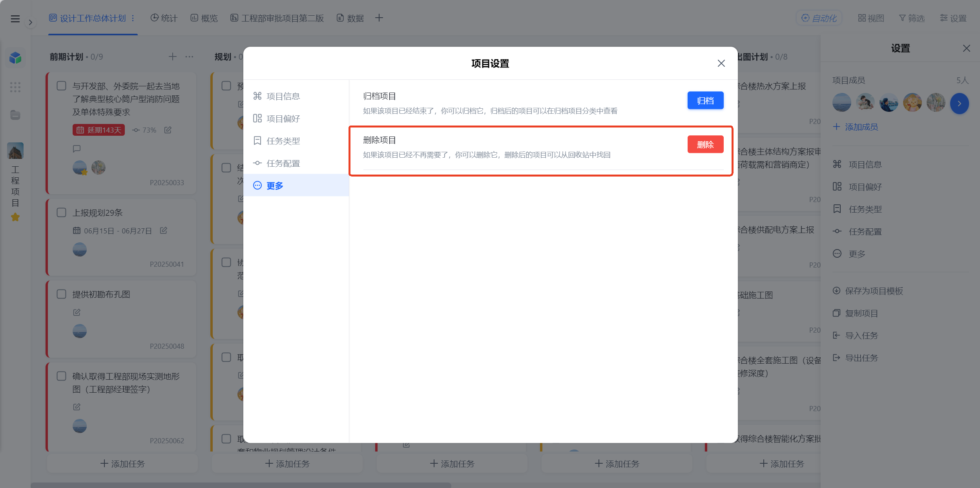The image size is (980, 488).
Task: Open the 设计工作总体计划 tab
Action: (88, 18)
